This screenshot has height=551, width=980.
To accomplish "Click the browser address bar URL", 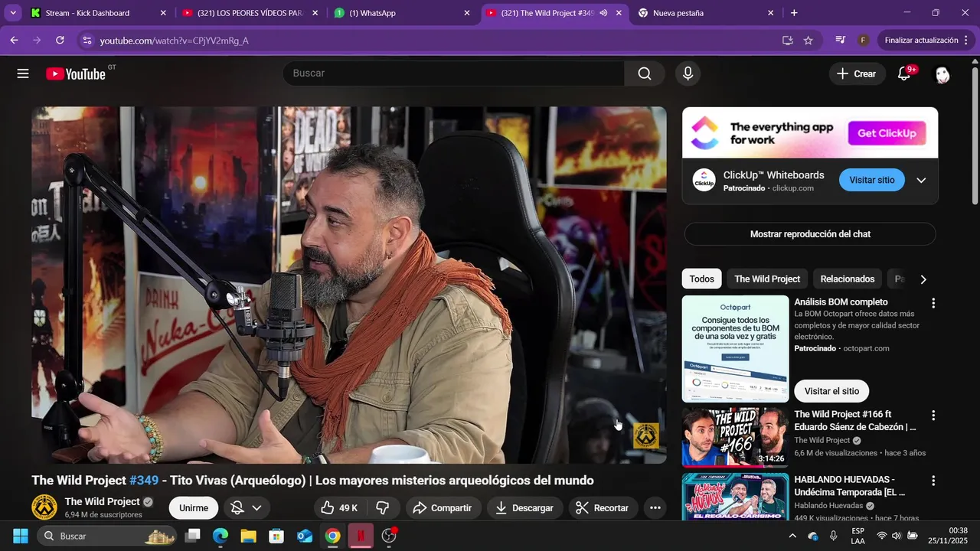I will (x=174, y=41).
